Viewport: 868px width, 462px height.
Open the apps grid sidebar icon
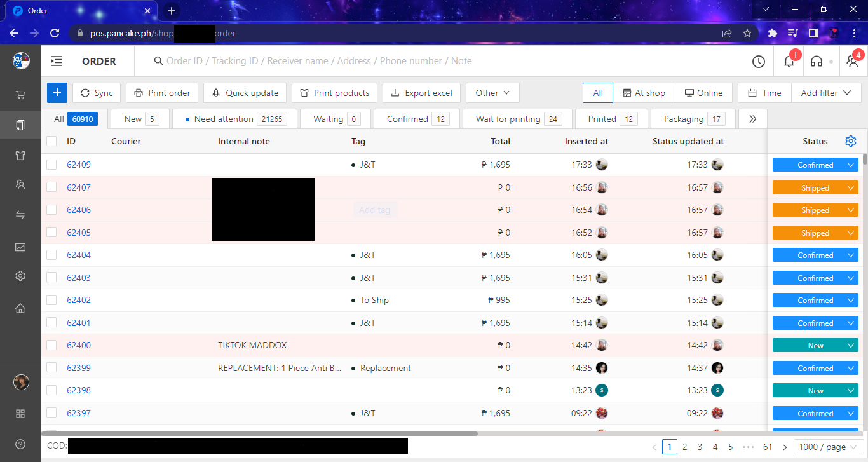tap(20, 414)
